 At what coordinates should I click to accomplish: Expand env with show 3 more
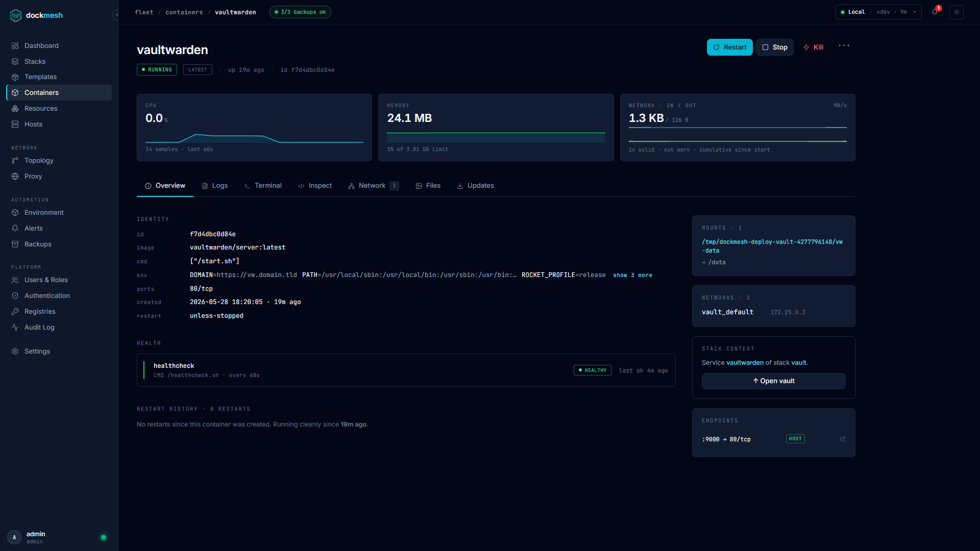point(632,275)
